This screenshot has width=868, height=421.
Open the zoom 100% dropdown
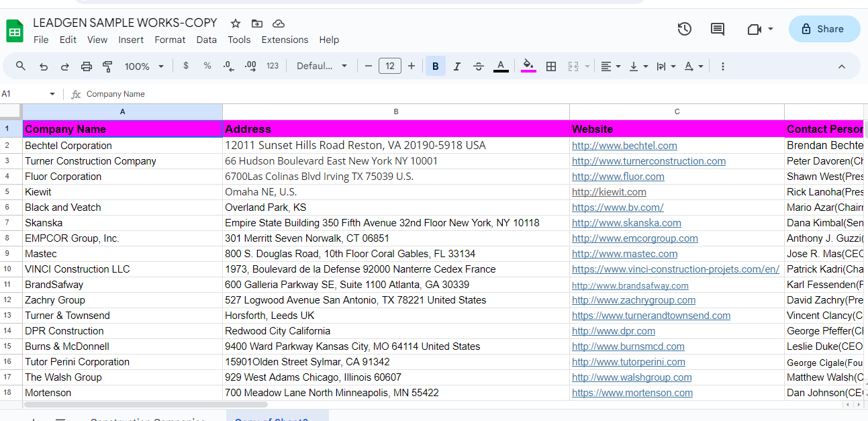tap(144, 66)
